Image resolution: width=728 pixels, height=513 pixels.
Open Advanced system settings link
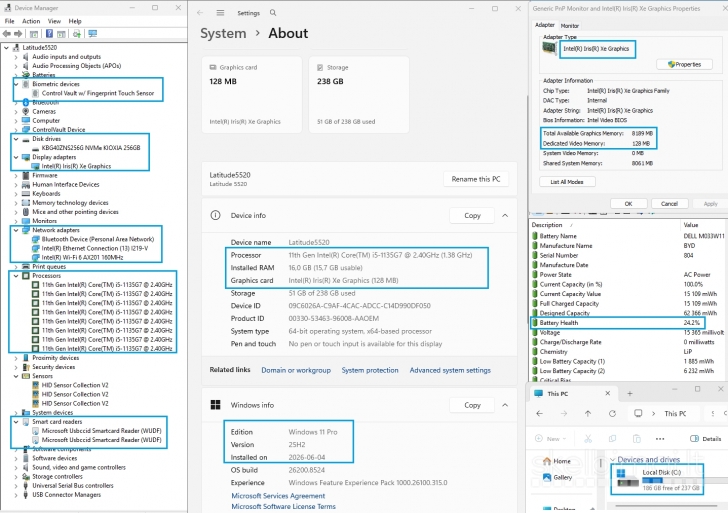click(x=450, y=370)
